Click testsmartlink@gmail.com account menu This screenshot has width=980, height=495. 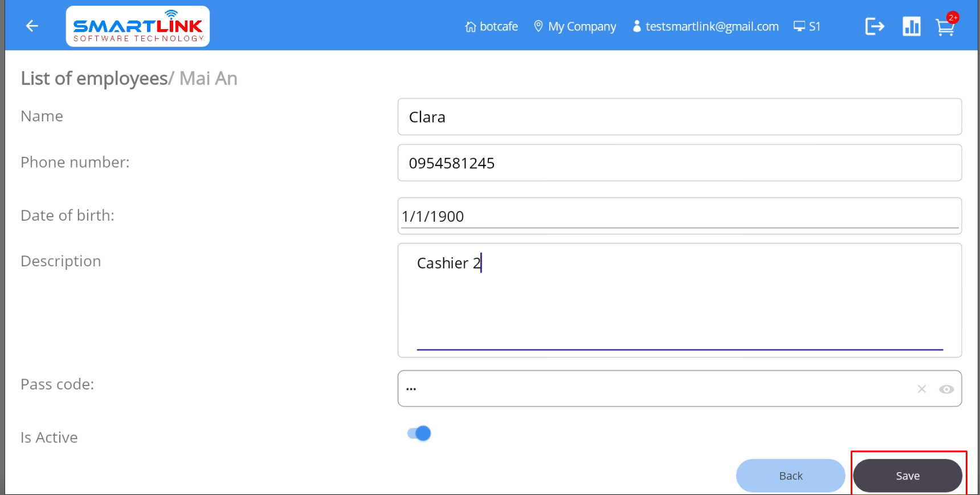tap(712, 27)
